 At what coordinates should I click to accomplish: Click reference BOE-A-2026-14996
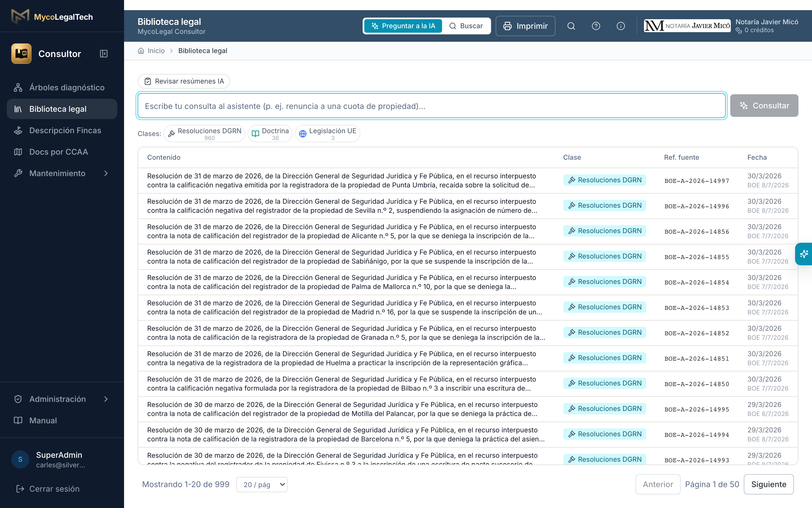click(x=697, y=206)
